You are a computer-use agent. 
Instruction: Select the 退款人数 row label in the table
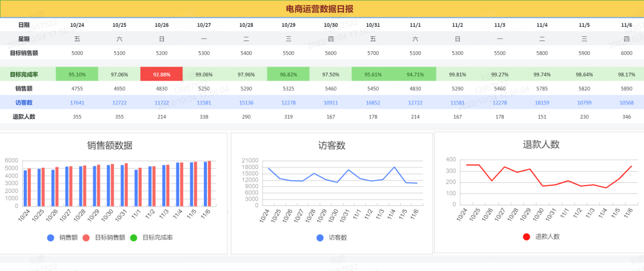pyautogui.click(x=24, y=116)
